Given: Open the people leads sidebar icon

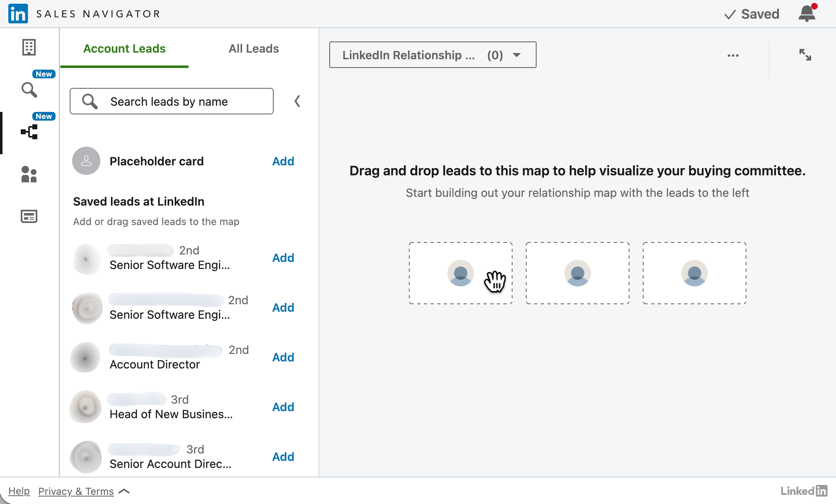Looking at the screenshot, I should (29, 174).
